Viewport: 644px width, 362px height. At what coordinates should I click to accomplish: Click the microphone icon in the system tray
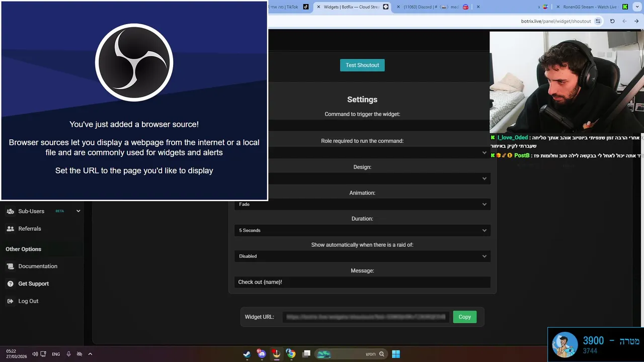(x=69, y=354)
